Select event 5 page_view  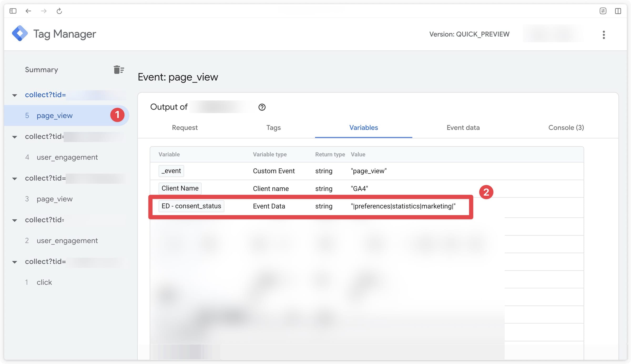tap(67, 116)
